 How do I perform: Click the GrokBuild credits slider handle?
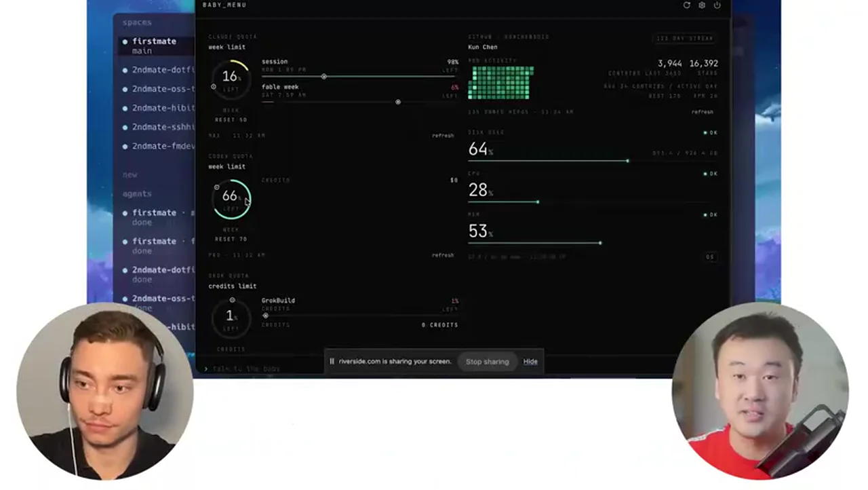(x=266, y=316)
